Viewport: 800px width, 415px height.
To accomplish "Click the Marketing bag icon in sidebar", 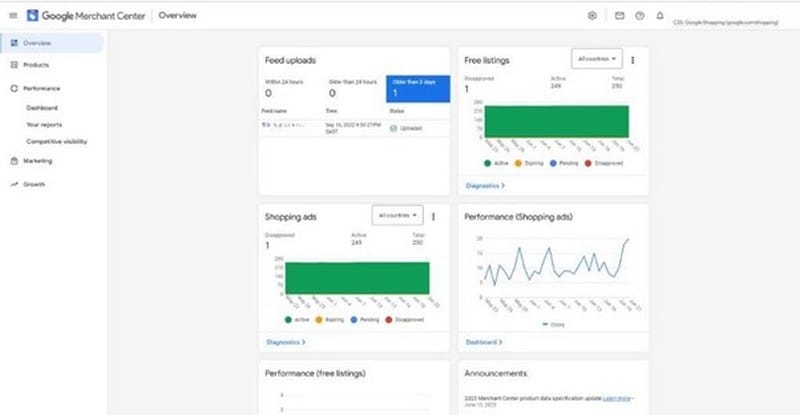I will click(x=14, y=161).
